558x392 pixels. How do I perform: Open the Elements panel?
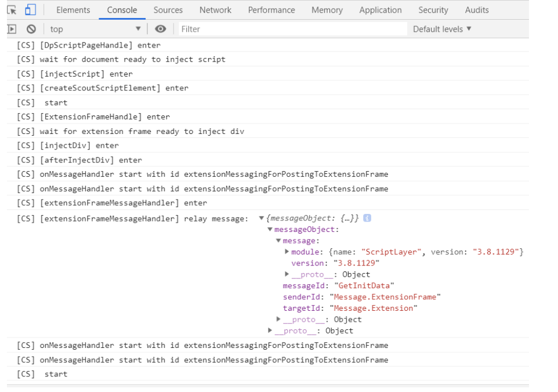pos(73,9)
